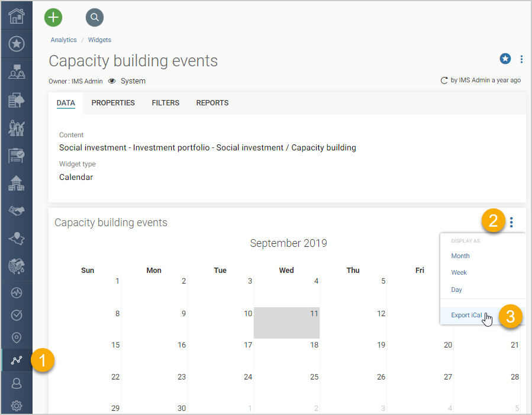The height and width of the screenshot is (415, 532).
Task: Open the user profile sidebar icon
Action: 17,384
